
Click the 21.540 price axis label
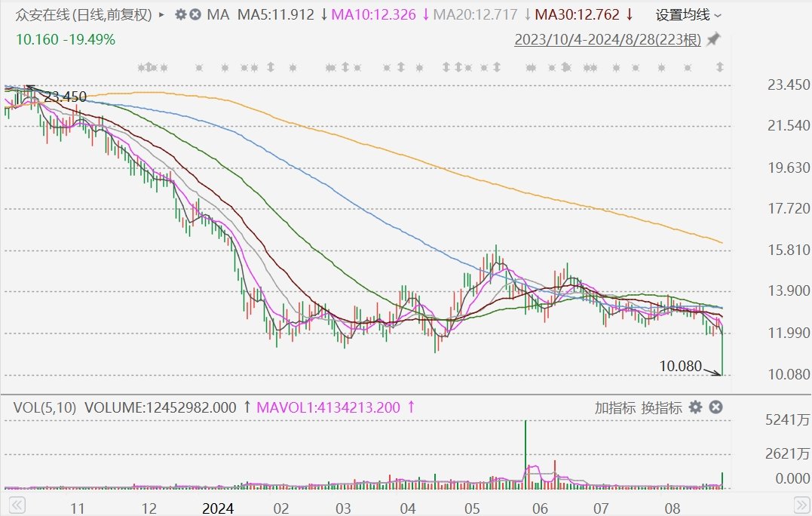pyautogui.click(x=789, y=125)
